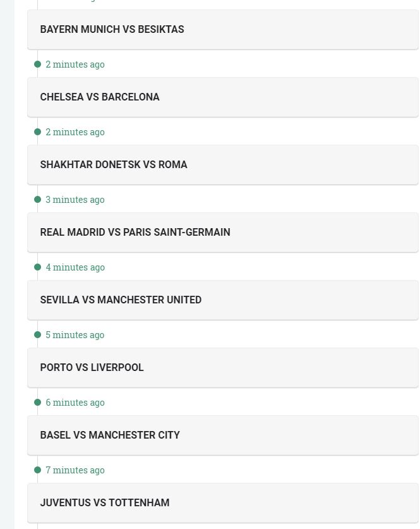Click the green dot above Shakhtar Donetsk match
This screenshot has height=529, width=420.
pyautogui.click(x=37, y=132)
